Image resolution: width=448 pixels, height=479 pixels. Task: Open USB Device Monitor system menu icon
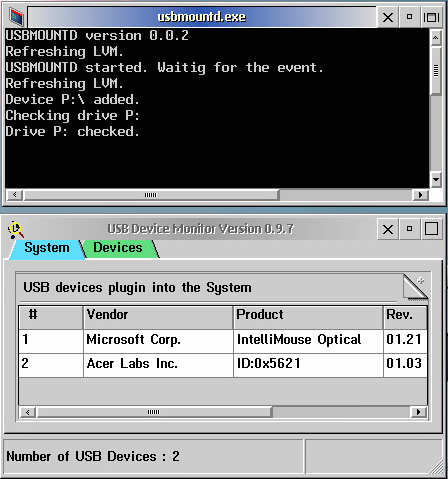pyautogui.click(x=16, y=229)
